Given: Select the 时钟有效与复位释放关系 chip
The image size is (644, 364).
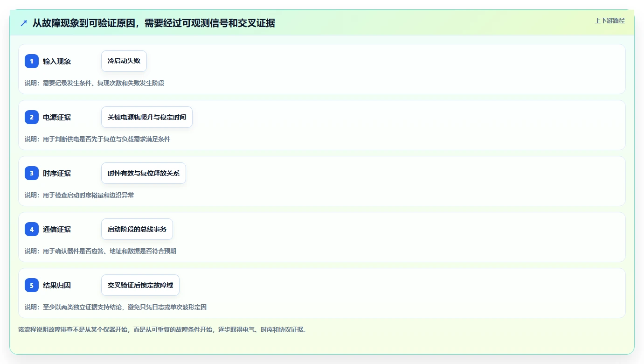Looking at the screenshot, I should (144, 173).
